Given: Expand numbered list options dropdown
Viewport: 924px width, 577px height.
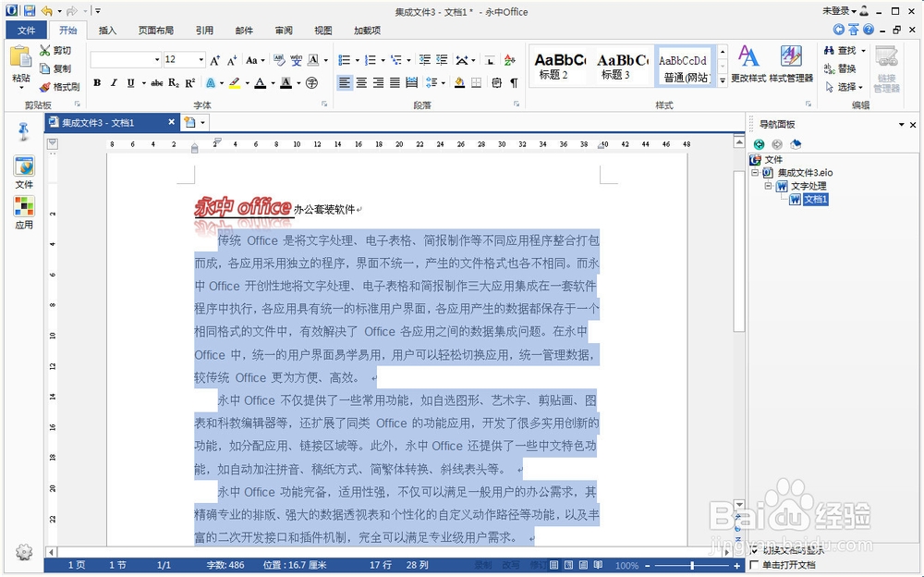Looking at the screenshot, I should 383,60.
